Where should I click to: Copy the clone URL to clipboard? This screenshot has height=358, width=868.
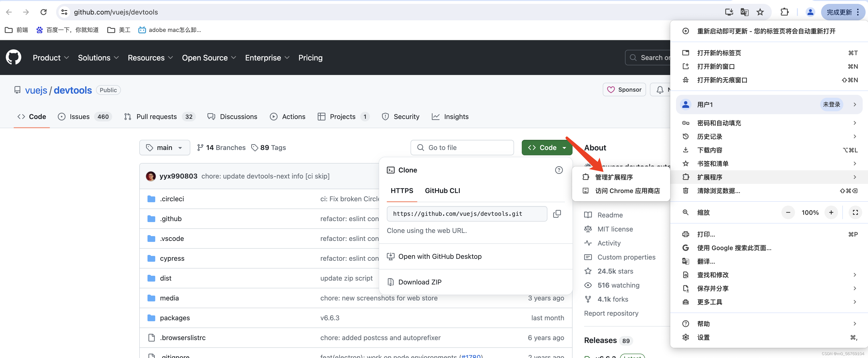[x=557, y=214]
